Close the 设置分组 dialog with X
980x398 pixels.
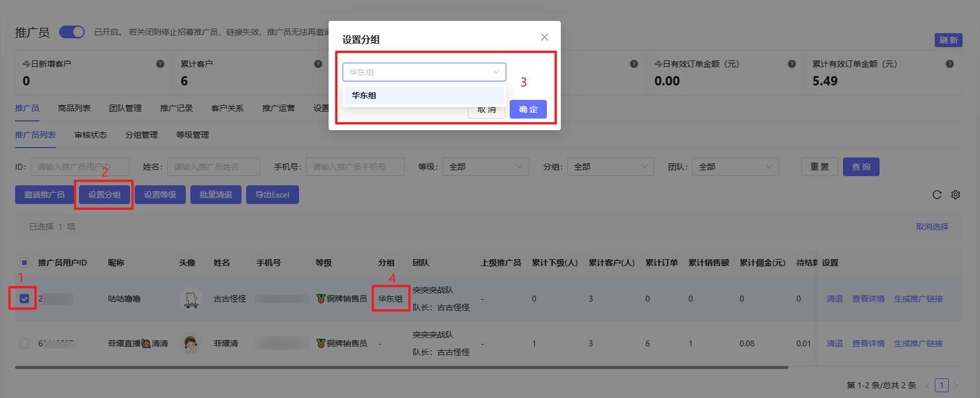click(x=544, y=37)
